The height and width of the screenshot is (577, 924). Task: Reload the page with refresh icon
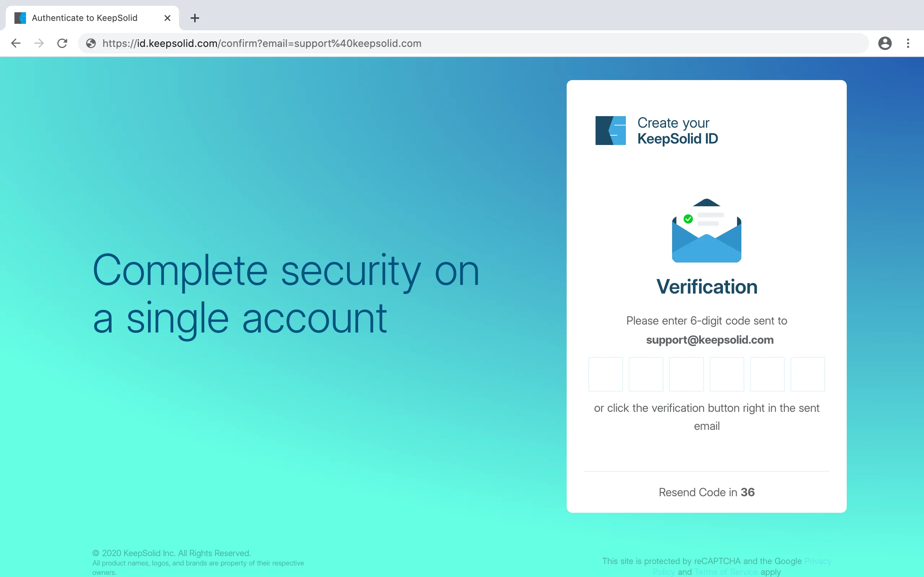[62, 43]
